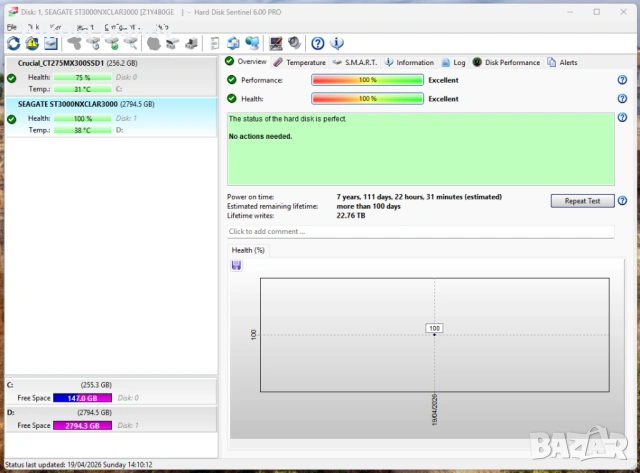Click the 19/04/2026 date label under graph
The image size is (640, 473).
434,410
